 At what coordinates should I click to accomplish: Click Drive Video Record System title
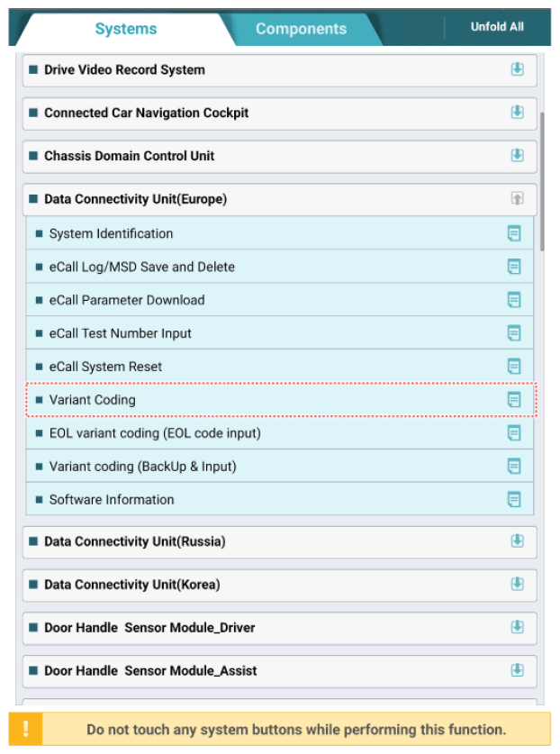(x=124, y=69)
